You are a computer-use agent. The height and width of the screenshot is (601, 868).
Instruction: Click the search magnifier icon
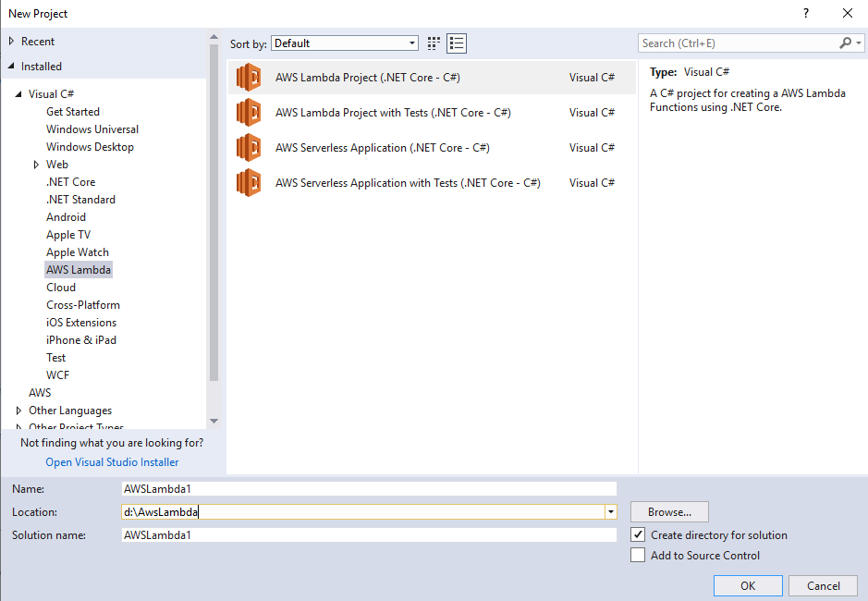point(845,43)
